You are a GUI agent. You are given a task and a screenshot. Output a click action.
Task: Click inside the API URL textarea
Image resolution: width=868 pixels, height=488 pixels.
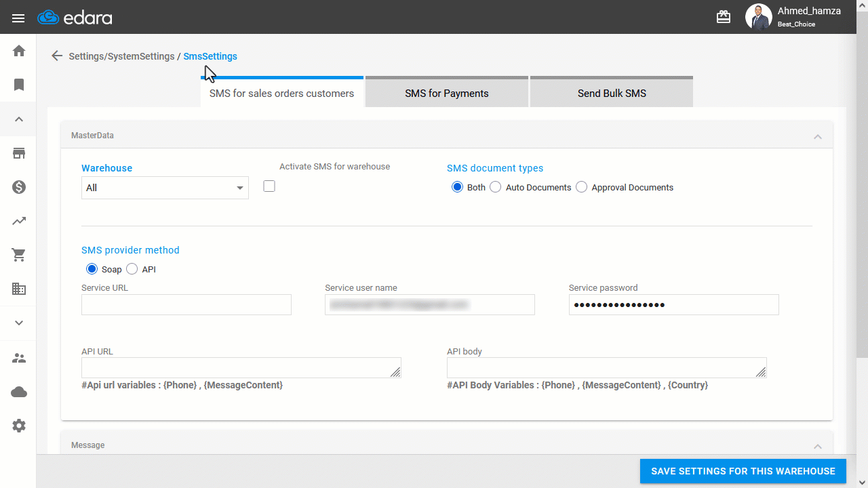[x=241, y=367]
